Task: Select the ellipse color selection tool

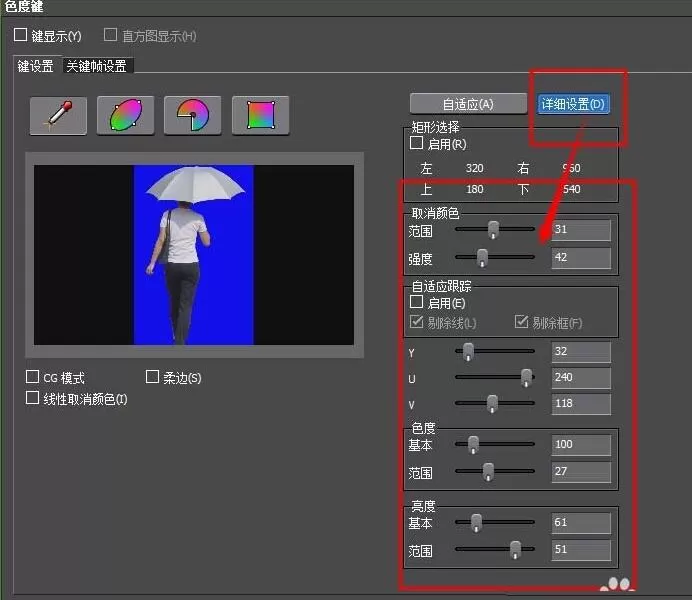Action: [x=126, y=116]
